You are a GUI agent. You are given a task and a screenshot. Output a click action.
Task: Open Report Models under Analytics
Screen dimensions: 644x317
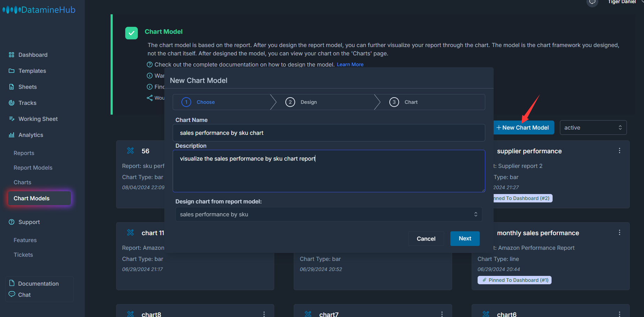click(x=33, y=168)
